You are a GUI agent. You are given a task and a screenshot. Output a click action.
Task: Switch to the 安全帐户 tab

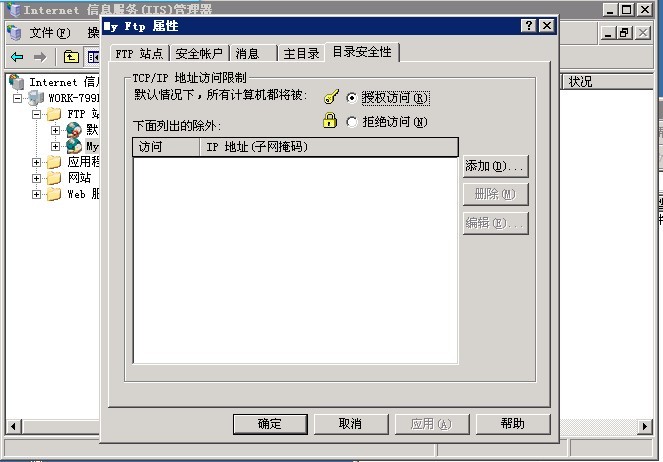[x=199, y=53]
